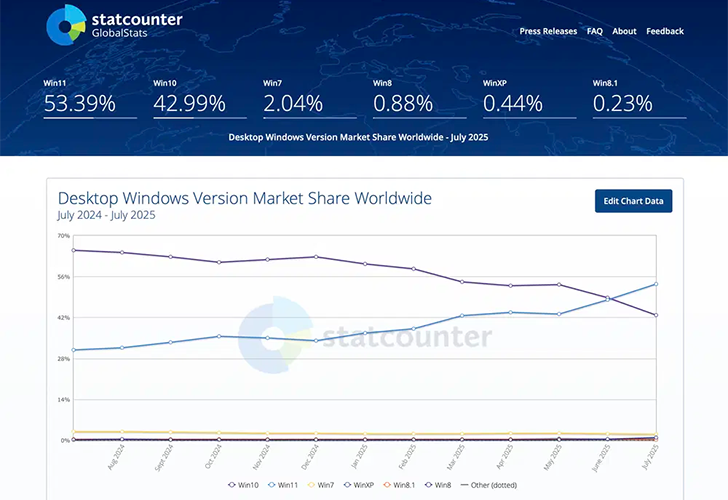Toggle Win11 series in chart legend
Image resolution: width=728 pixels, height=500 pixels.
click(283, 484)
